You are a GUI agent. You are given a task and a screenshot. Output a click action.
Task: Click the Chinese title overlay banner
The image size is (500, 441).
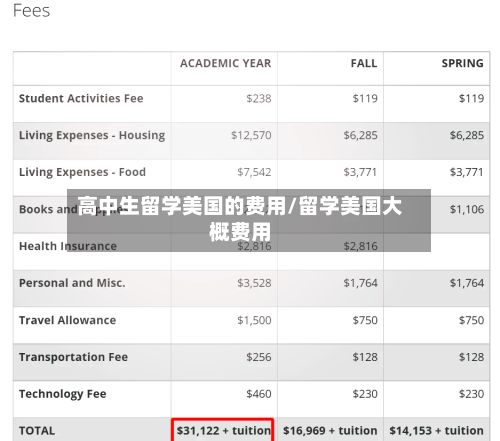pyautogui.click(x=249, y=220)
